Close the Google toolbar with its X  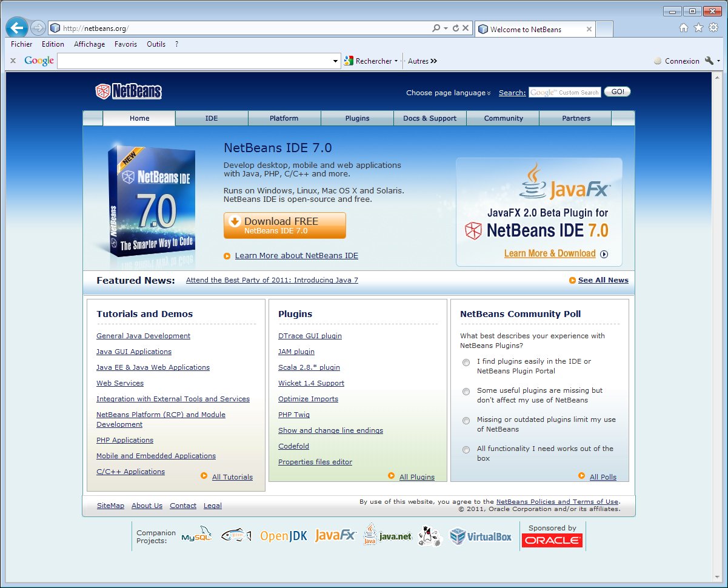click(x=13, y=61)
